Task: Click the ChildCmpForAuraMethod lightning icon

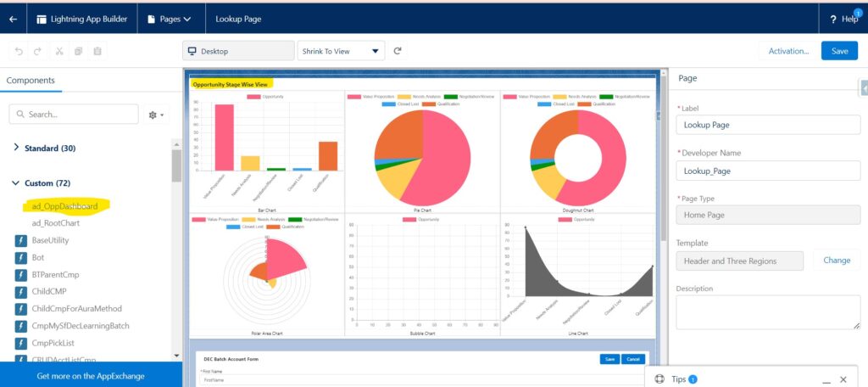Action: click(x=21, y=309)
